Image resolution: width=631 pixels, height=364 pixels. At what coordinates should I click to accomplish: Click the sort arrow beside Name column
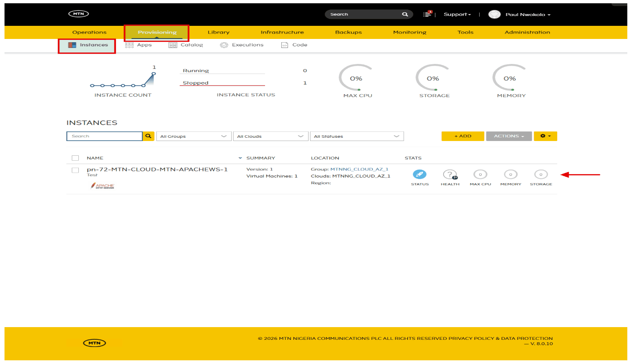tap(240, 158)
